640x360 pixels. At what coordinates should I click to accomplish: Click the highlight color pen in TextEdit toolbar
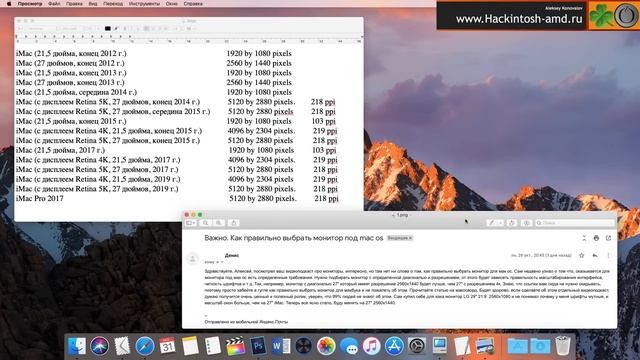pos(116,29)
